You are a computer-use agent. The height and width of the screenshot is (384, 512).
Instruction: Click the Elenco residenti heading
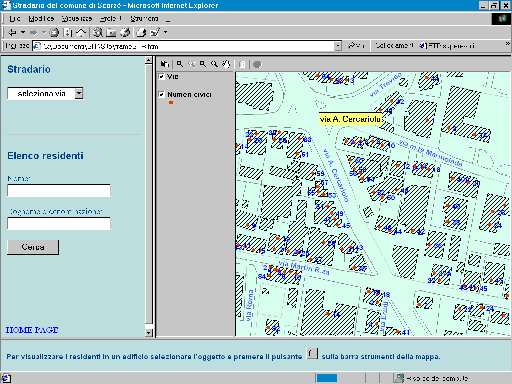click(45, 156)
